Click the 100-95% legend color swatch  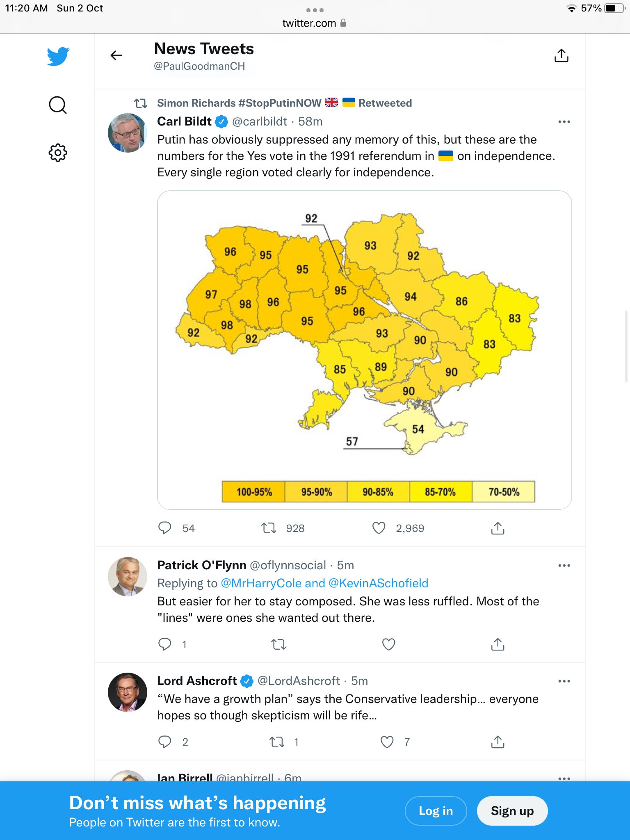coord(254,492)
